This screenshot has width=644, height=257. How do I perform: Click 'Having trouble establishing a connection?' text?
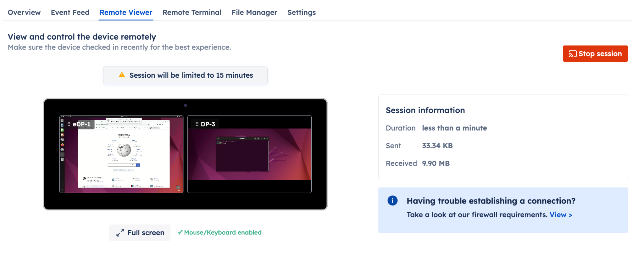pos(491,201)
